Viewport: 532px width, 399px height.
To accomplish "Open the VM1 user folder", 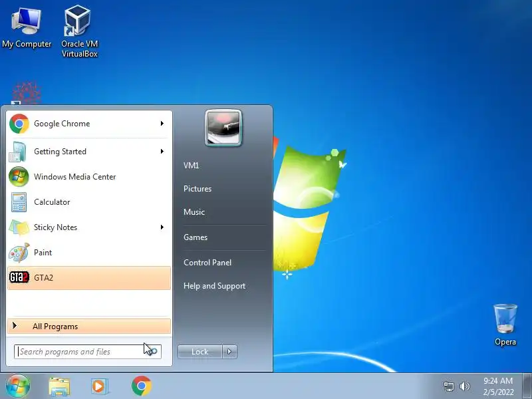I will [192, 166].
